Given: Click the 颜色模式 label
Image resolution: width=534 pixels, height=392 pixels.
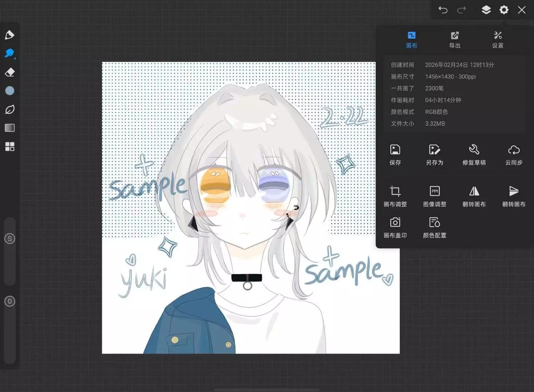Looking at the screenshot, I should tap(402, 112).
